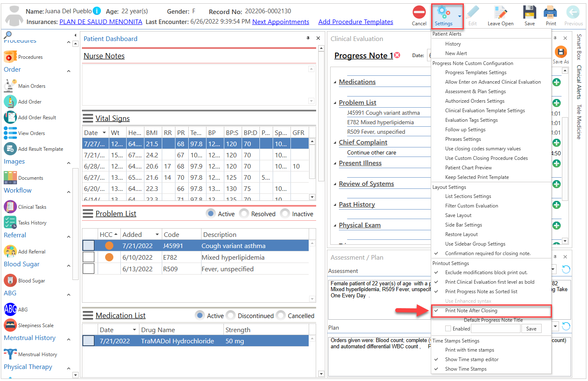Select the Procedures icon in sidebar
588x381 pixels.
10,56
